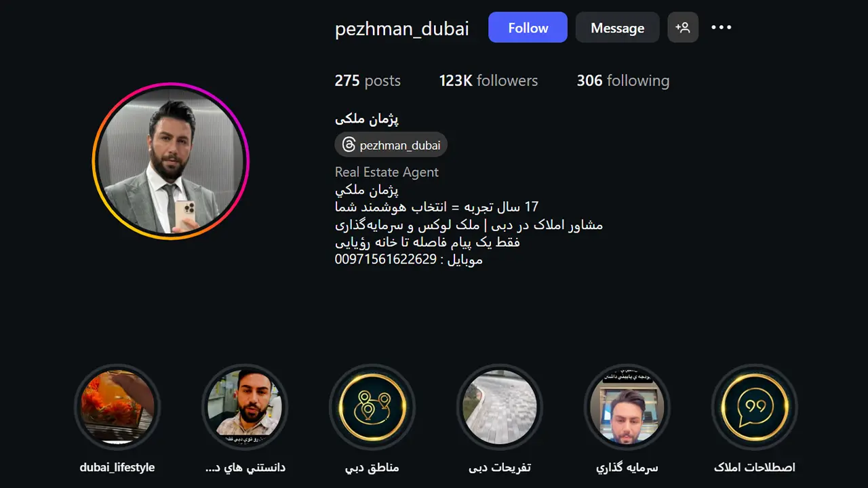Click the suggested accounts add-person icon
This screenshot has height=488, width=868.
point(683,28)
